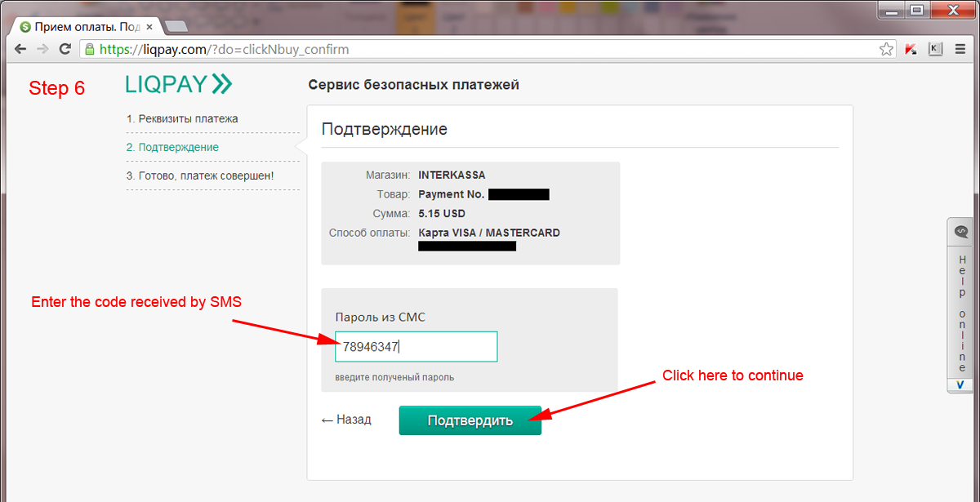Click the green SSL padlock icon
This screenshot has height=502, width=980.
90,49
